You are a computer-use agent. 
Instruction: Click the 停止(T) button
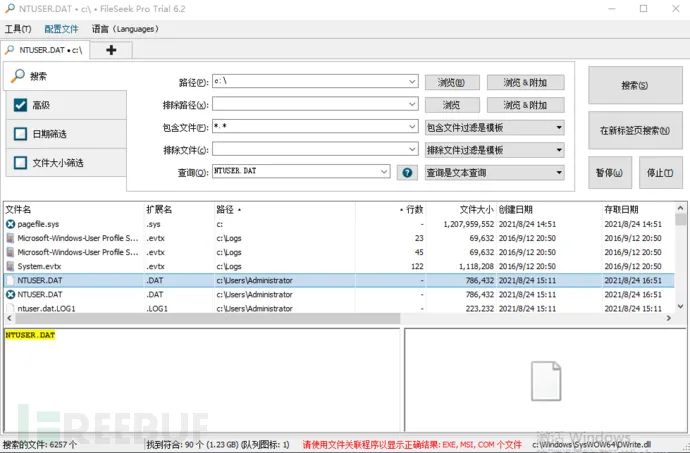[660, 173]
